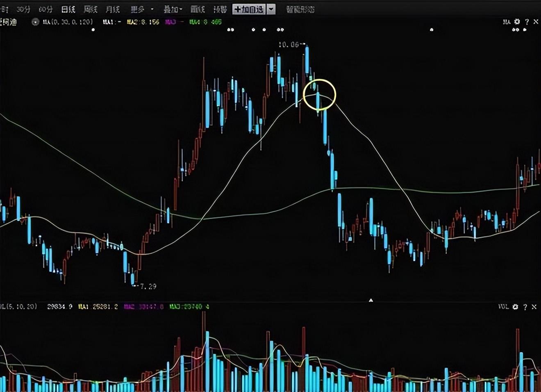
Task: Open volume panel help question mark
Action: [x=525, y=306]
